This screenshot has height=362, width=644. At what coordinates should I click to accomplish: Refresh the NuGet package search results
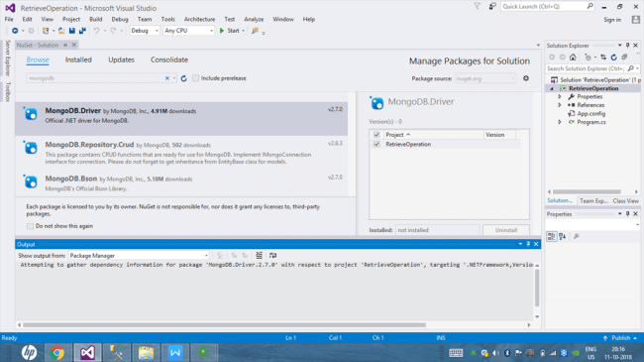[x=184, y=78]
